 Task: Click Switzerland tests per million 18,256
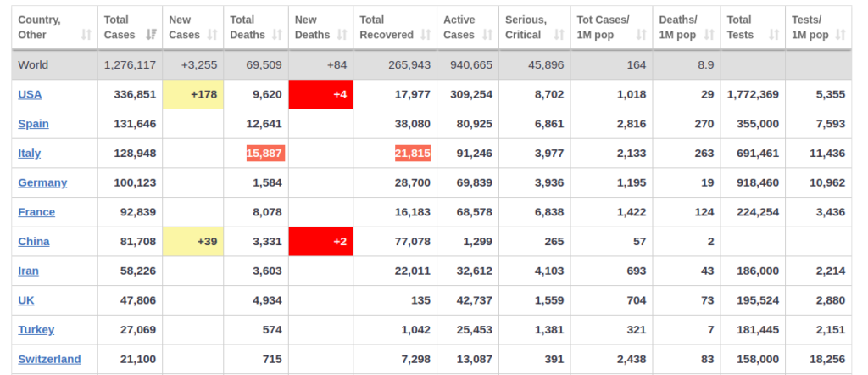[827, 359]
